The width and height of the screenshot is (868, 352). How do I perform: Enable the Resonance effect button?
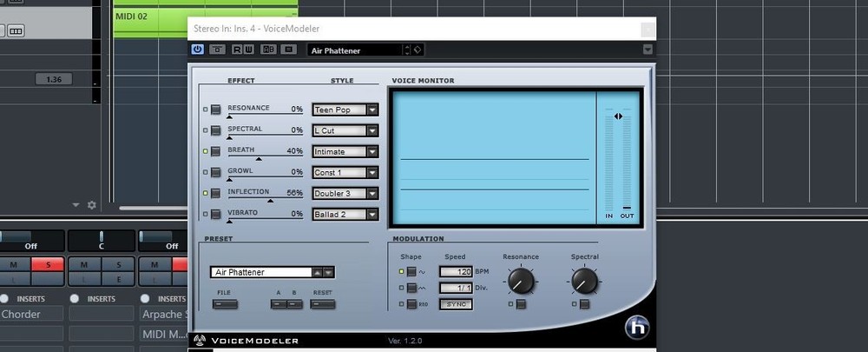tap(215, 110)
